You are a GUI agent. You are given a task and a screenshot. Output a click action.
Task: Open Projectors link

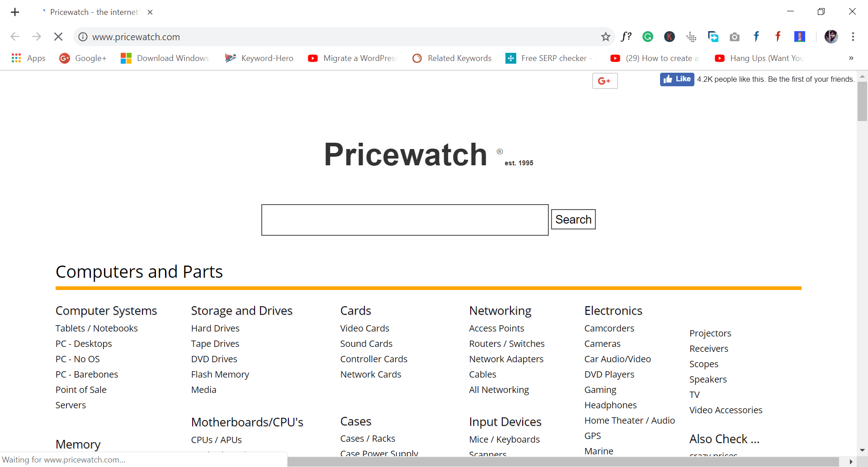coord(710,333)
